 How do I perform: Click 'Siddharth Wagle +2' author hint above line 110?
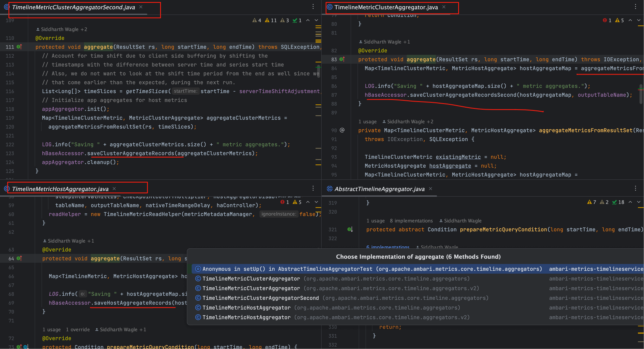click(x=62, y=29)
